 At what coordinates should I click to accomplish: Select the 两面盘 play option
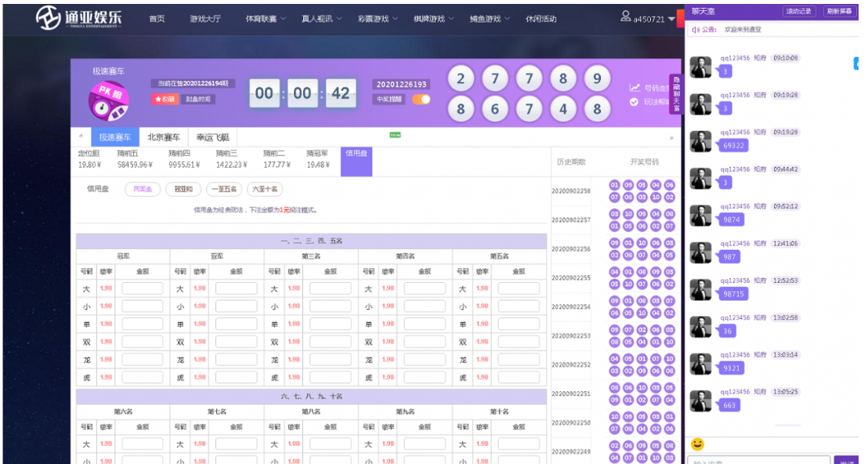click(143, 189)
